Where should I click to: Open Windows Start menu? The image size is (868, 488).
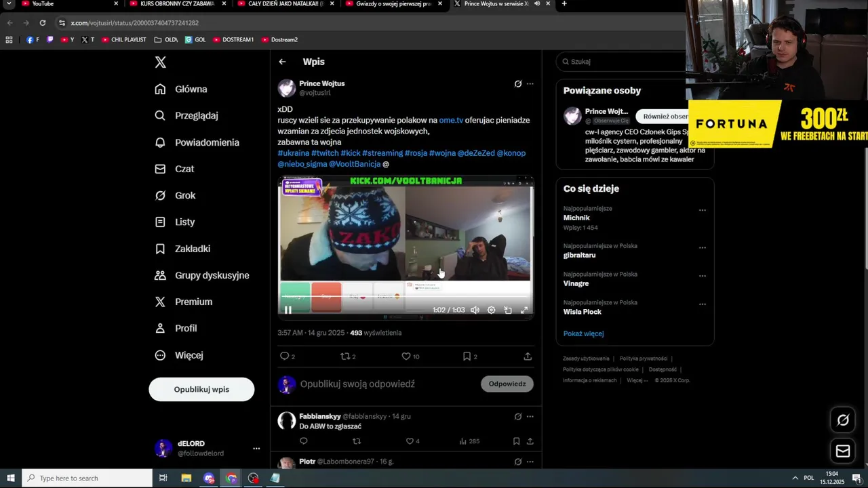pyautogui.click(x=10, y=478)
